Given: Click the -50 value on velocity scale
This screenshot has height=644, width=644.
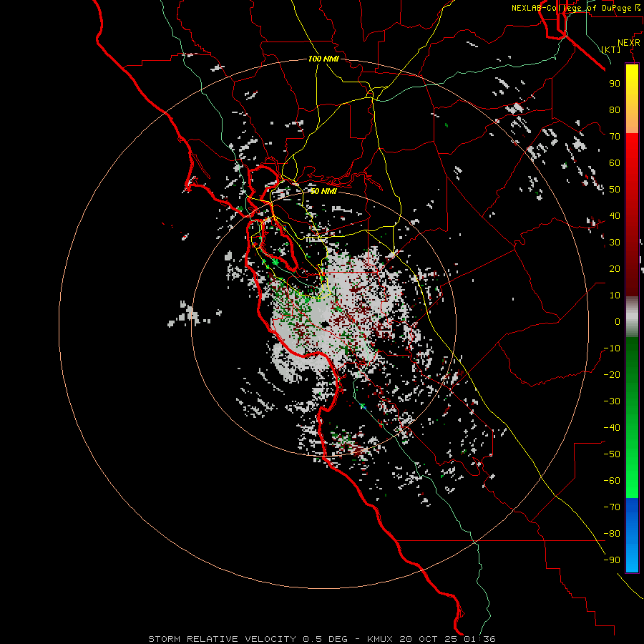Looking at the screenshot, I should click(612, 454).
